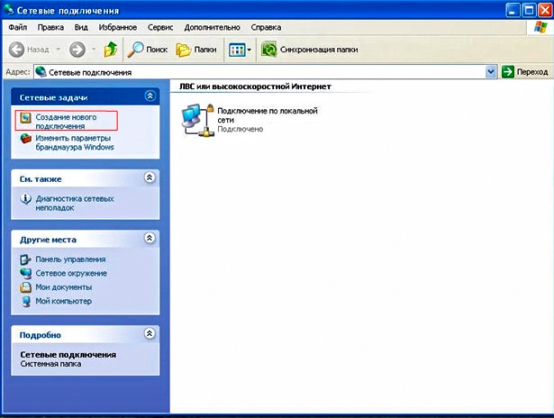Viewport: 554px width, 418px height.
Task: Open the Поиск search tool
Action: tap(147, 49)
